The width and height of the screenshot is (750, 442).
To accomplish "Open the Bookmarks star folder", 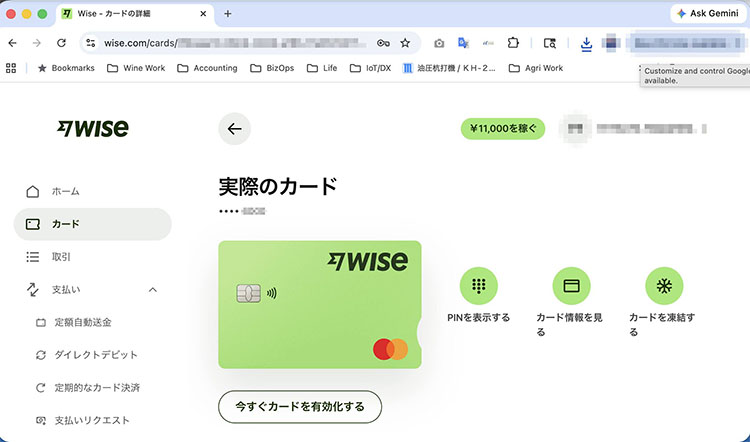I will [x=66, y=68].
